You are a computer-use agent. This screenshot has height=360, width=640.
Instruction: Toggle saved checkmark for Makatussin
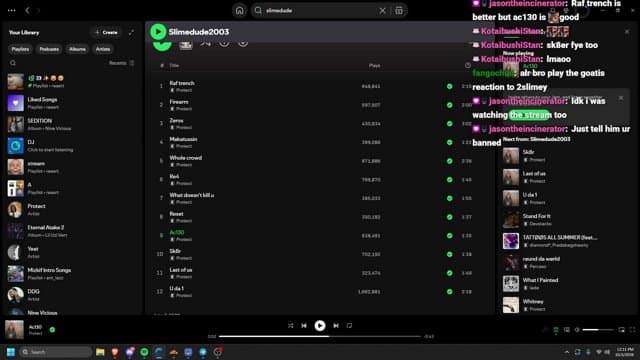click(449, 142)
